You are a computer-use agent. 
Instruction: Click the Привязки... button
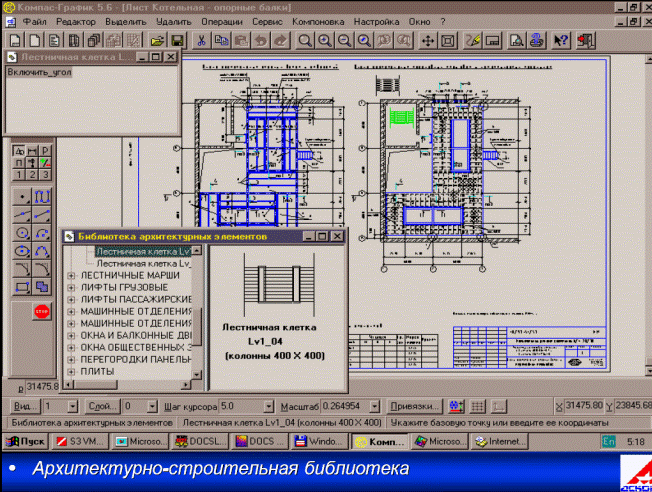tap(414, 406)
